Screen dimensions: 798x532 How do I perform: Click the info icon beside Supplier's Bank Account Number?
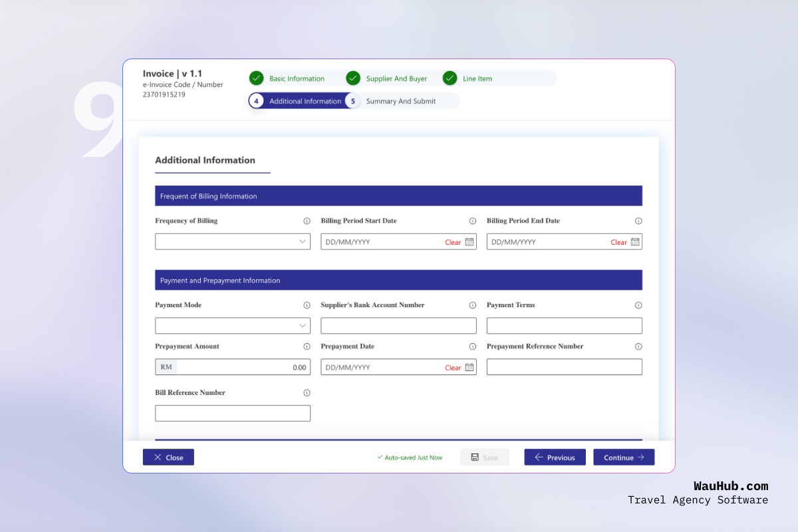[x=472, y=305]
